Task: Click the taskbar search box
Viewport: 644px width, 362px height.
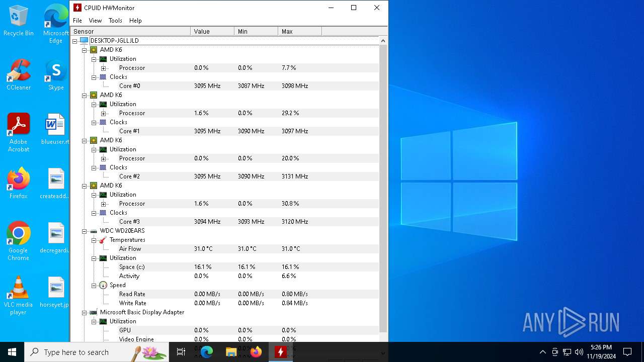Action: [98, 352]
